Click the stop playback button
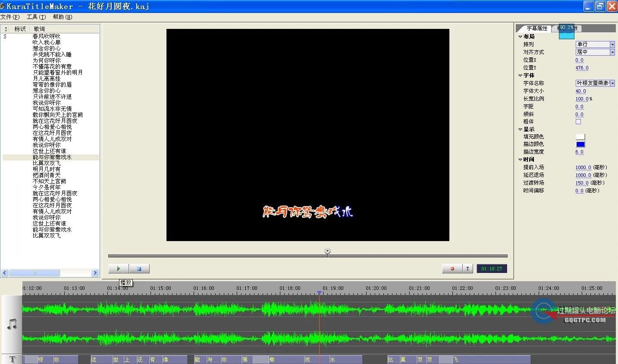The height and width of the screenshot is (364, 618). click(x=139, y=268)
